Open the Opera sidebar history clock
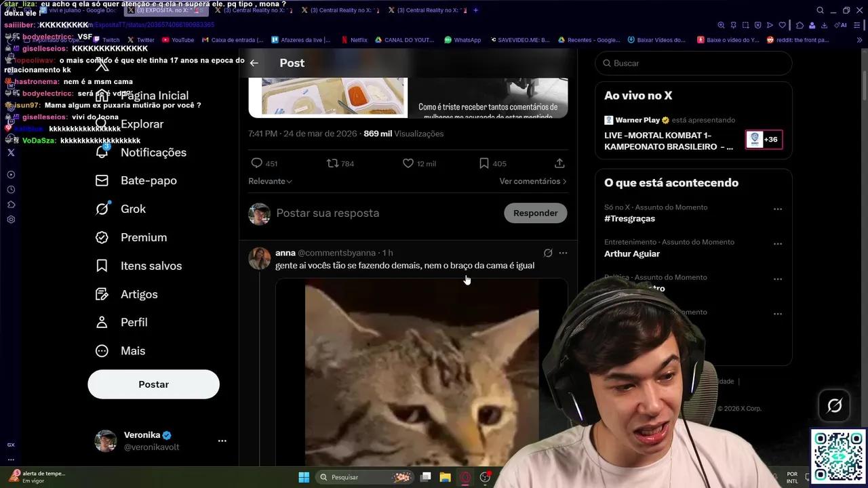This screenshot has width=868, height=488. pyautogui.click(x=11, y=189)
